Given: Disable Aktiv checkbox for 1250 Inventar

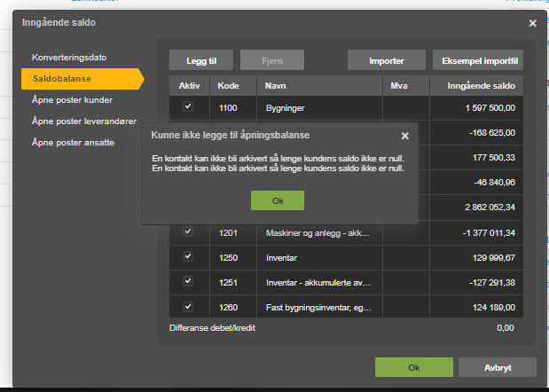Looking at the screenshot, I should pos(187,256).
